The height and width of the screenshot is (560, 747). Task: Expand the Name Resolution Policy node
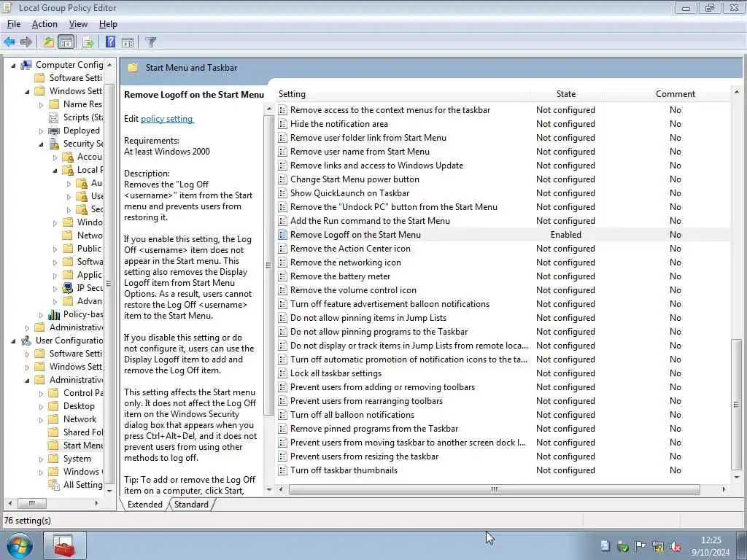click(x=41, y=104)
